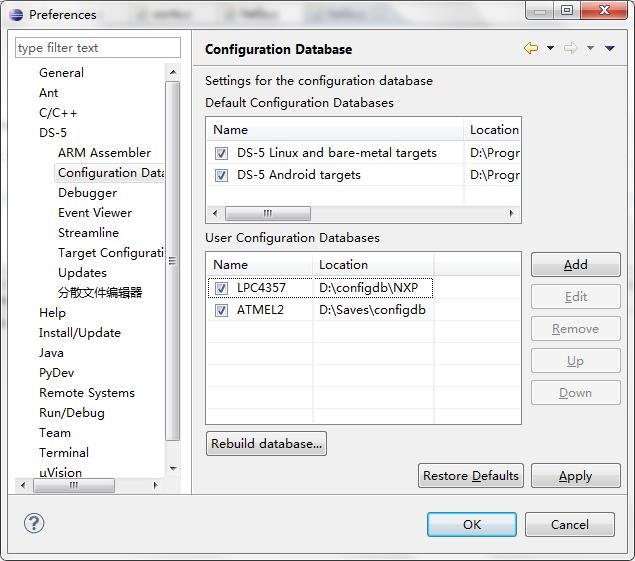Image resolution: width=635 pixels, height=561 pixels.
Task: Click tree horizontal scrollbar right arrow
Action: pos(155,485)
